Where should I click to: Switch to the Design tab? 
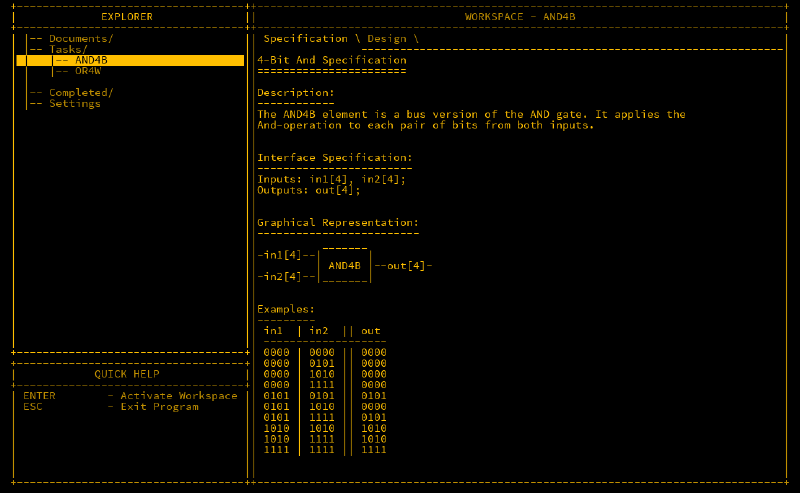[x=387, y=39]
